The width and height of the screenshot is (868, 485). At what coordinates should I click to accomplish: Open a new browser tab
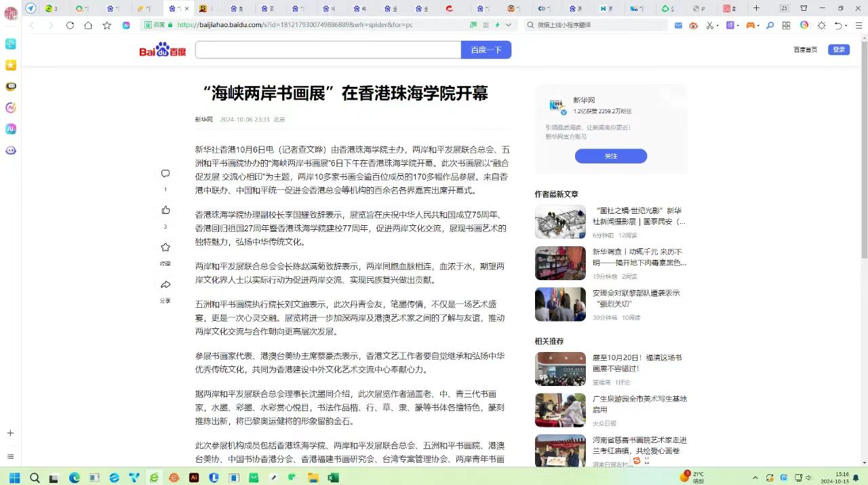pyautogui.click(x=757, y=8)
